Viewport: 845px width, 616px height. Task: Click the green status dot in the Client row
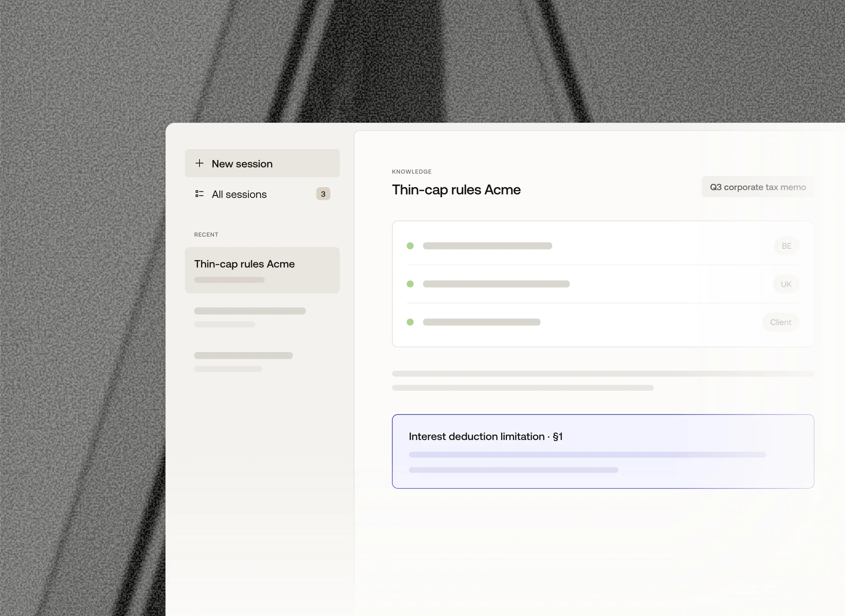(x=410, y=322)
